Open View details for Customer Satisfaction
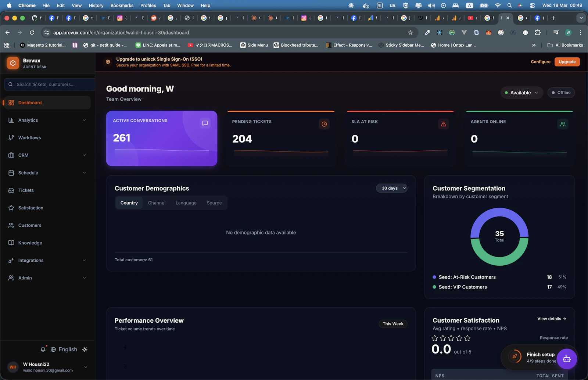 (551, 319)
